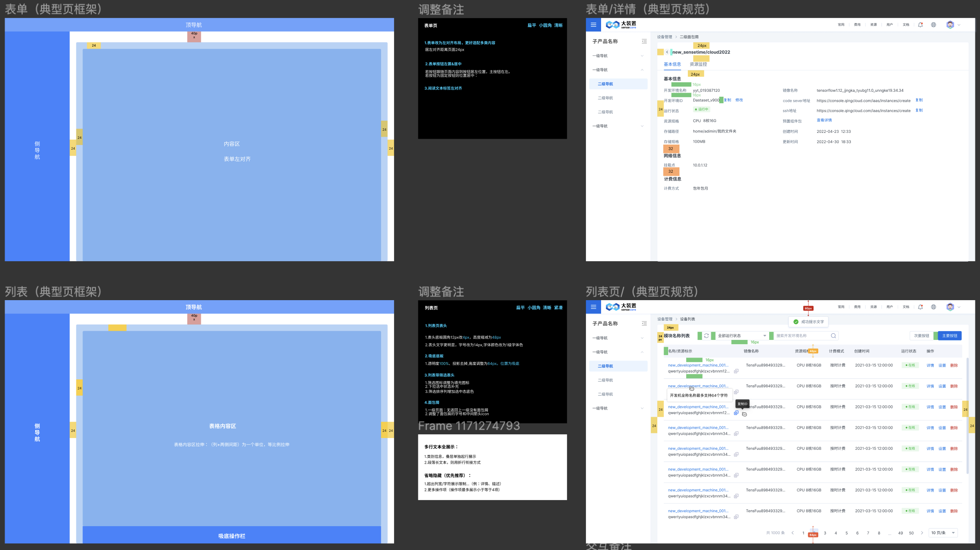
Task: Click the green success check icon in toast
Action: [x=796, y=322]
